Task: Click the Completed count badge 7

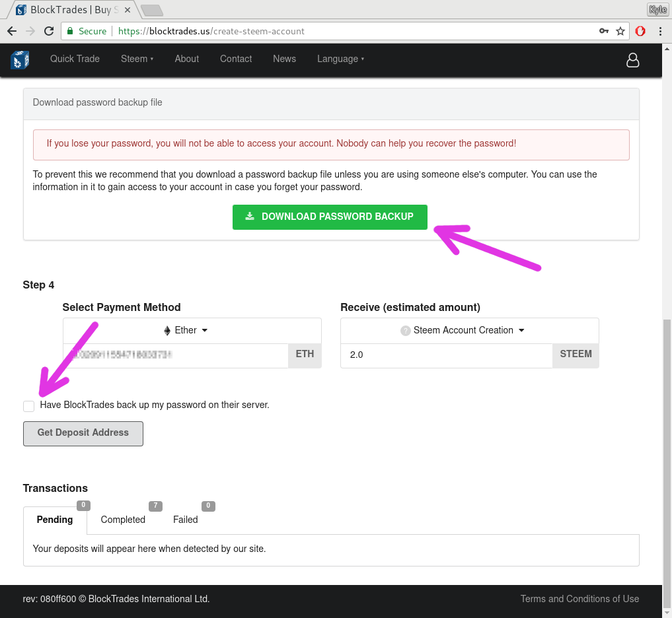Action: pos(155,506)
